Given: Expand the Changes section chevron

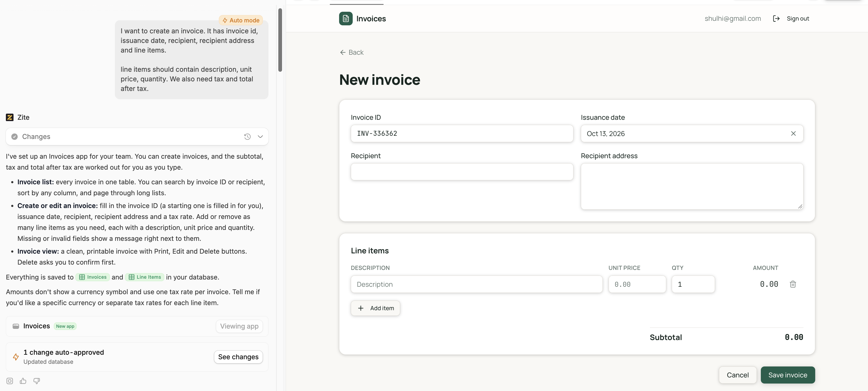Looking at the screenshot, I should (260, 137).
